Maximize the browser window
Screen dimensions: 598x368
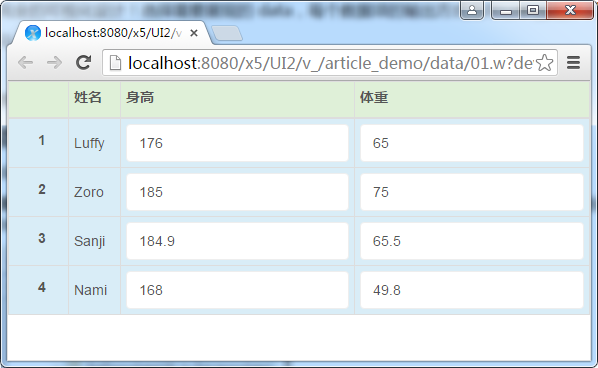(x=533, y=10)
